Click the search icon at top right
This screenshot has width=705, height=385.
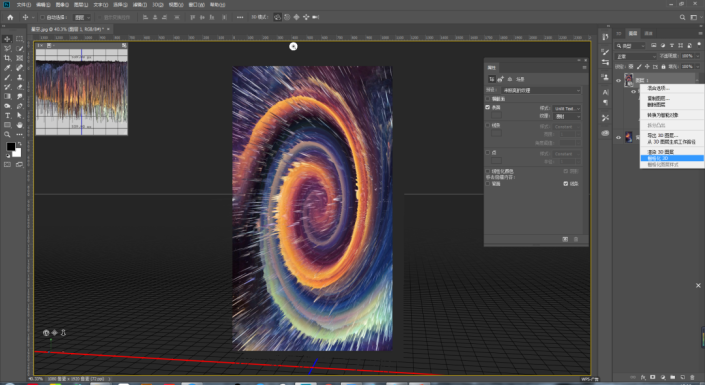683,17
